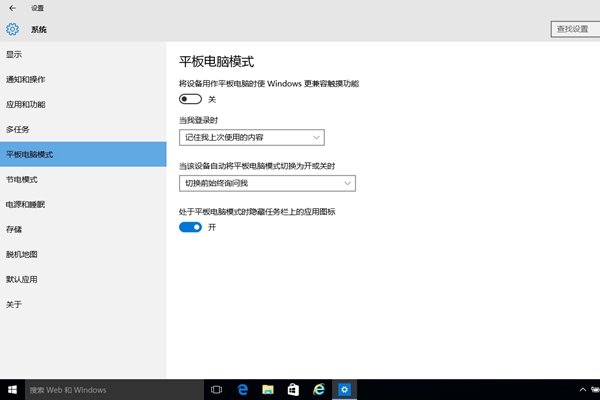Click the 搜索 Web 和 Windows search box
600x400 pixels.
pos(114,390)
